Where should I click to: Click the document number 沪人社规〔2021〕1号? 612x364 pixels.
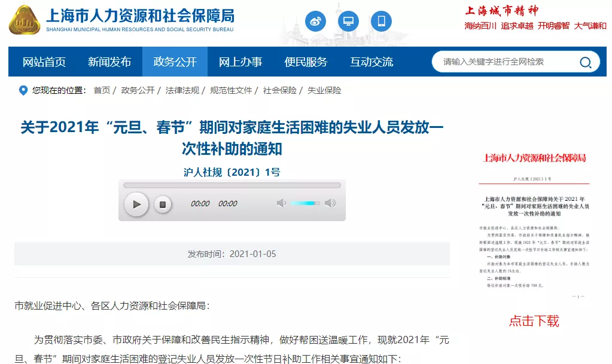232,172
